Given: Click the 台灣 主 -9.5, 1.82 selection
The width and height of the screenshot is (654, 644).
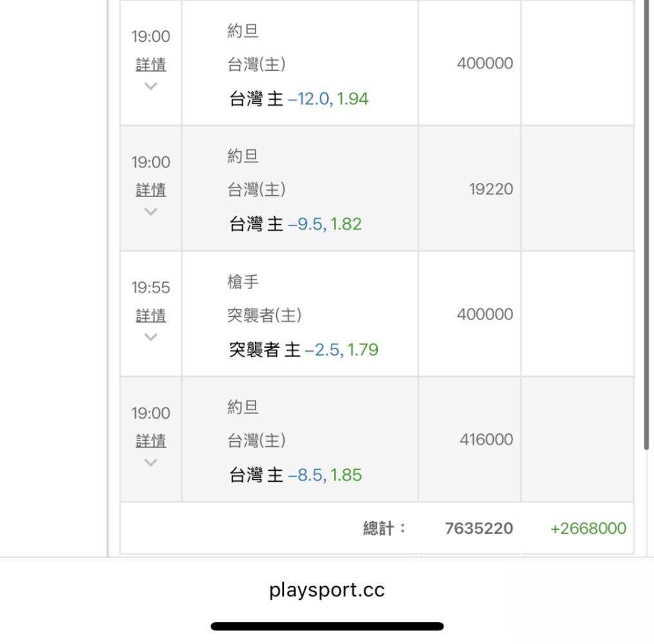Looking at the screenshot, I should pos(295,225).
